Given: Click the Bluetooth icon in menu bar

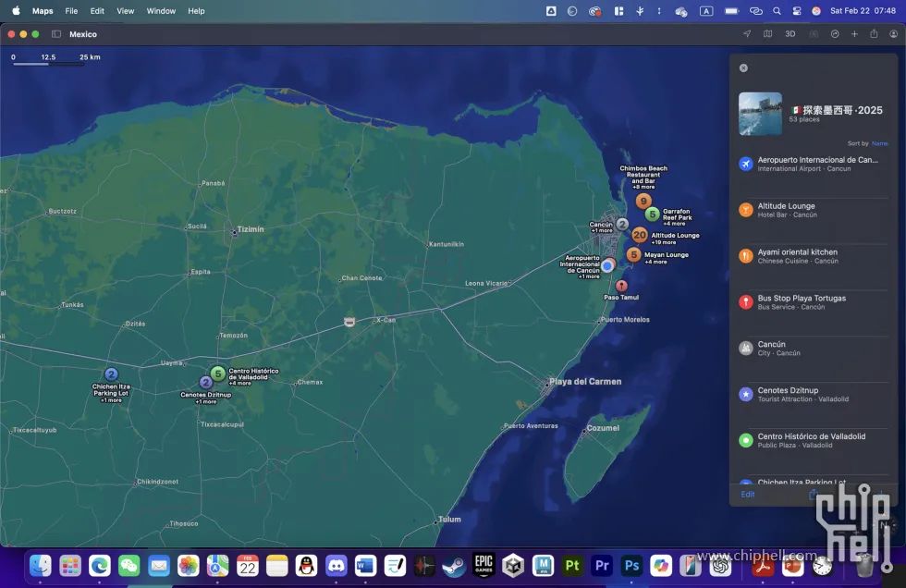Looking at the screenshot, I should coord(640,11).
